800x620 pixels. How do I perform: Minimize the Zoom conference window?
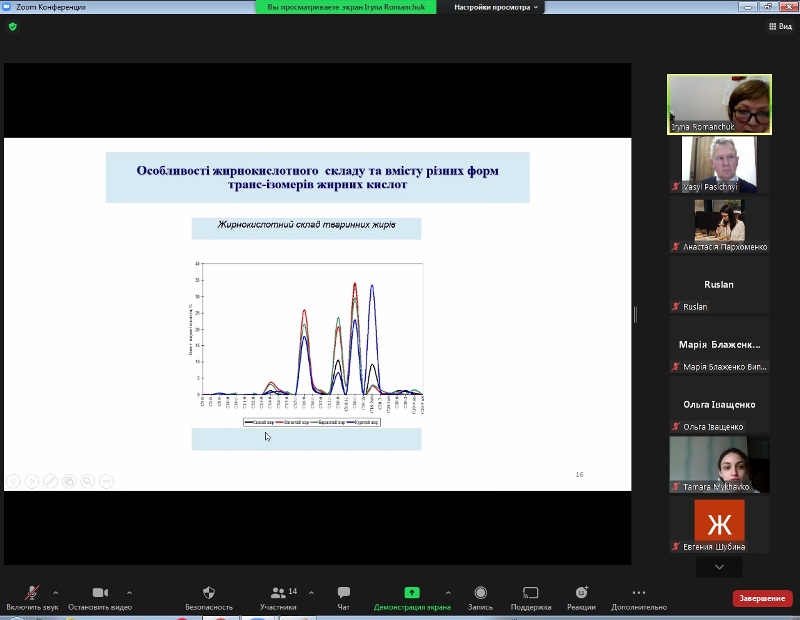point(748,7)
